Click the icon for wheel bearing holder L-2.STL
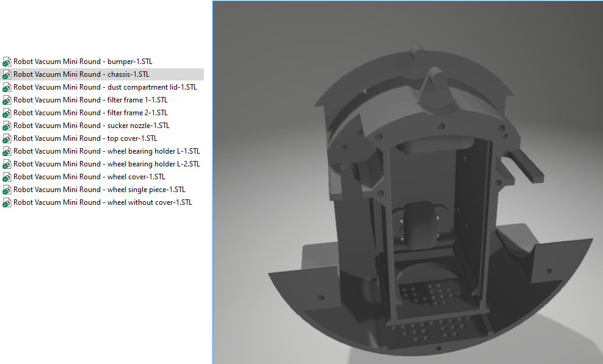 [7, 164]
